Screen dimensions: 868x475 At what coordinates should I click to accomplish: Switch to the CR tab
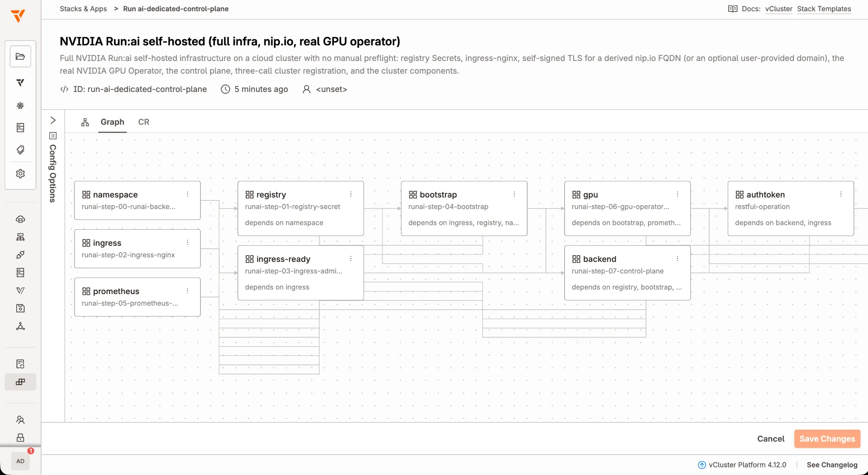click(x=144, y=122)
